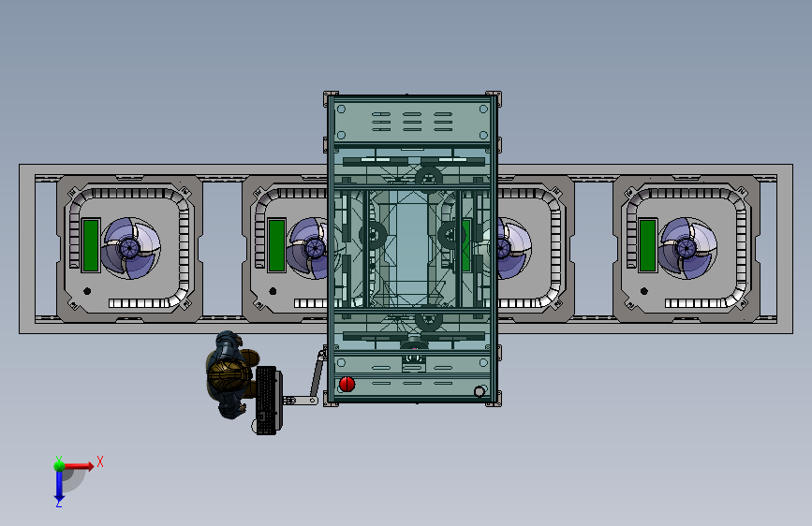
Task: Select the red emergency stop button on the machine
Action: pyautogui.click(x=347, y=384)
